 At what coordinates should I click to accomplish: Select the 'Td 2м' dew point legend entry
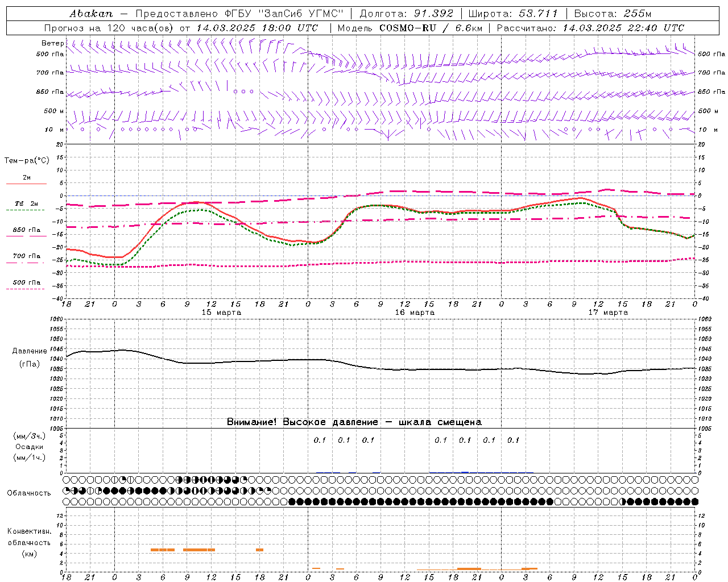(27, 203)
